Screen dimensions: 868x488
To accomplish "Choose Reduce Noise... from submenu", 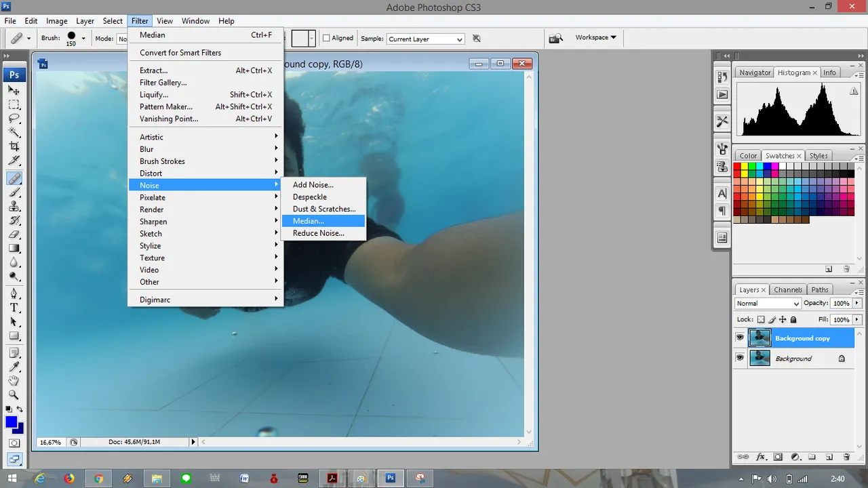I will tap(323, 233).
